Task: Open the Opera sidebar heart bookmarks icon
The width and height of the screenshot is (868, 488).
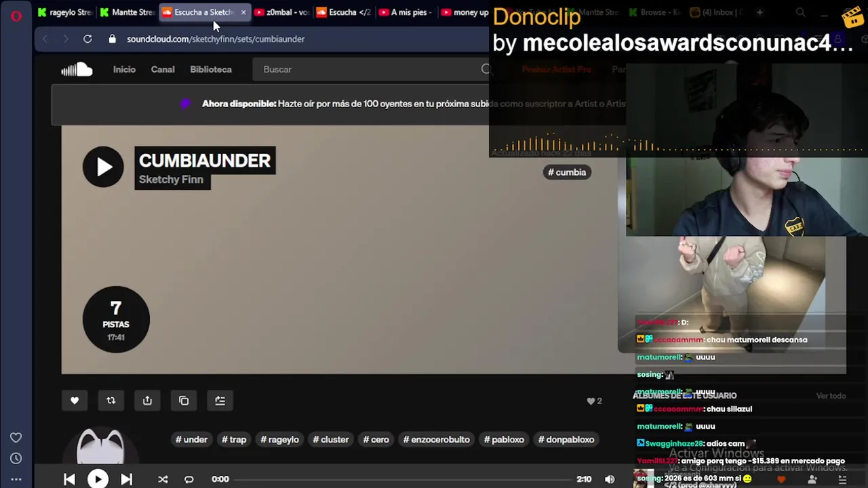Action: pos(16,438)
